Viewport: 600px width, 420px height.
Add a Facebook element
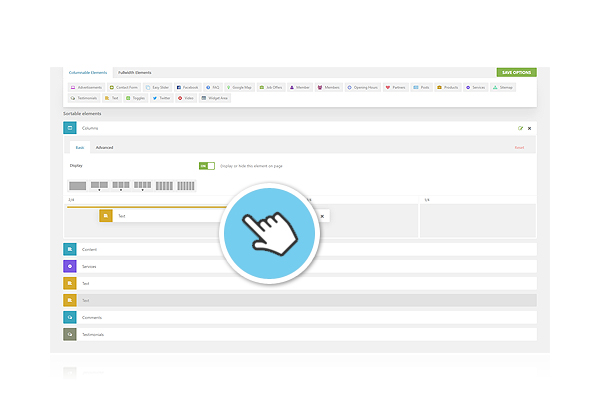pyautogui.click(x=188, y=88)
